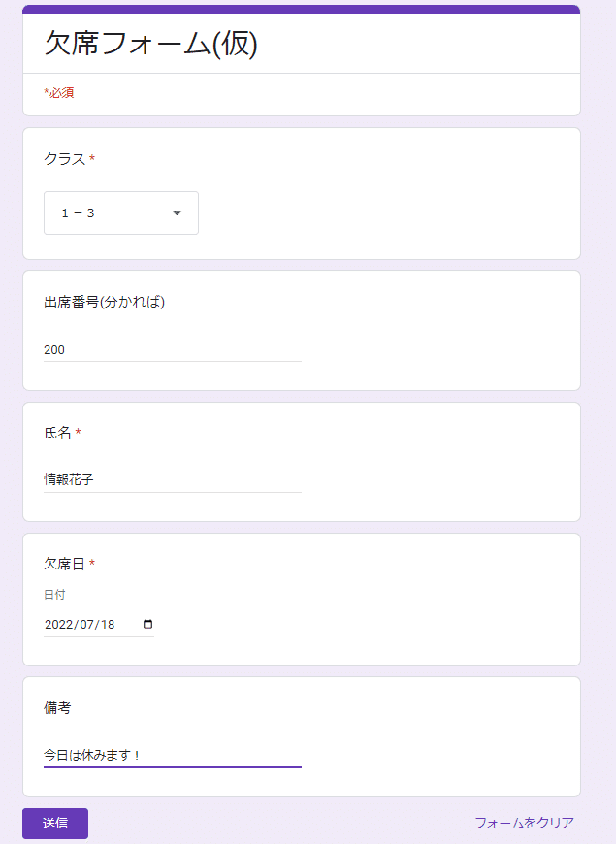Open the calendar picker icon in date field
The height and width of the screenshot is (844, 616).
coord(147,624)
